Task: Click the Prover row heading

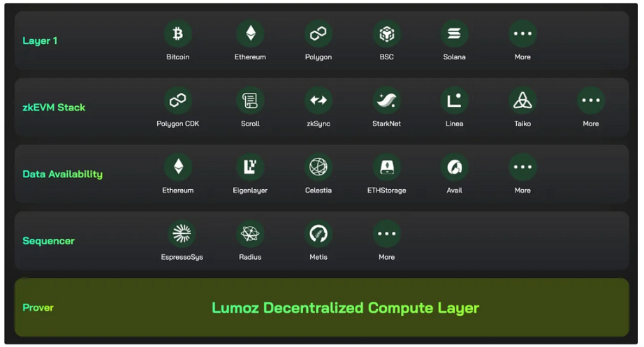Action: pos(38,308)
